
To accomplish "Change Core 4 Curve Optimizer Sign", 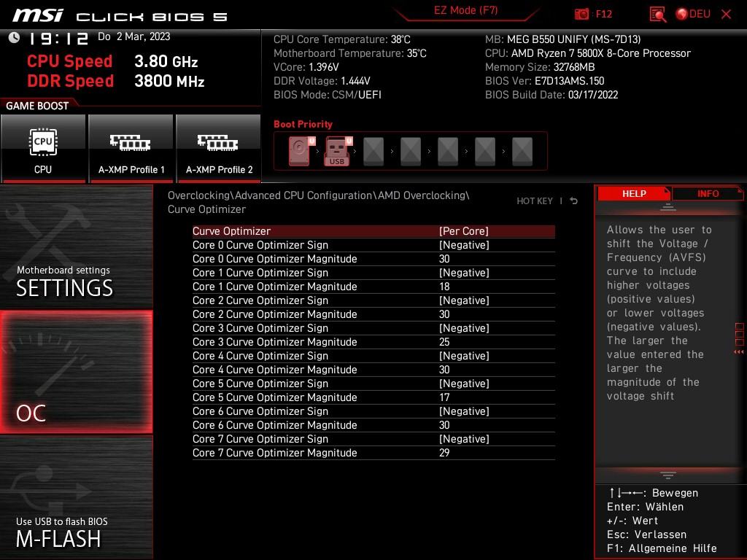I will pos(373,355).
